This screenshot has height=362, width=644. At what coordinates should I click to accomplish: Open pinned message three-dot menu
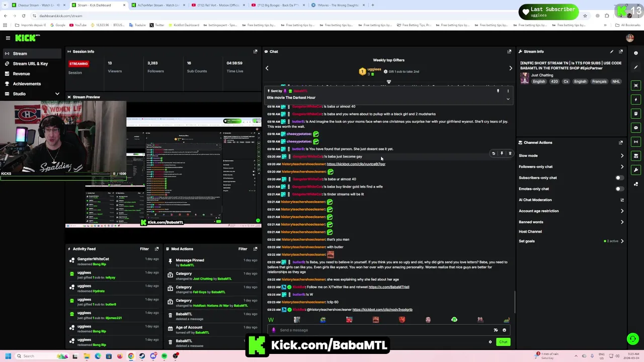(x=508, y=91)
